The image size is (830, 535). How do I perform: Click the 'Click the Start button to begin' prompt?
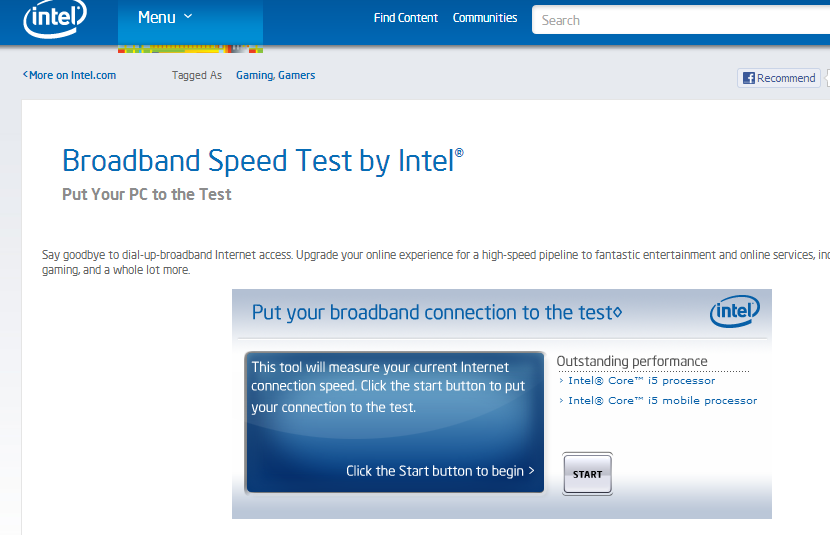tap(440, 471)
